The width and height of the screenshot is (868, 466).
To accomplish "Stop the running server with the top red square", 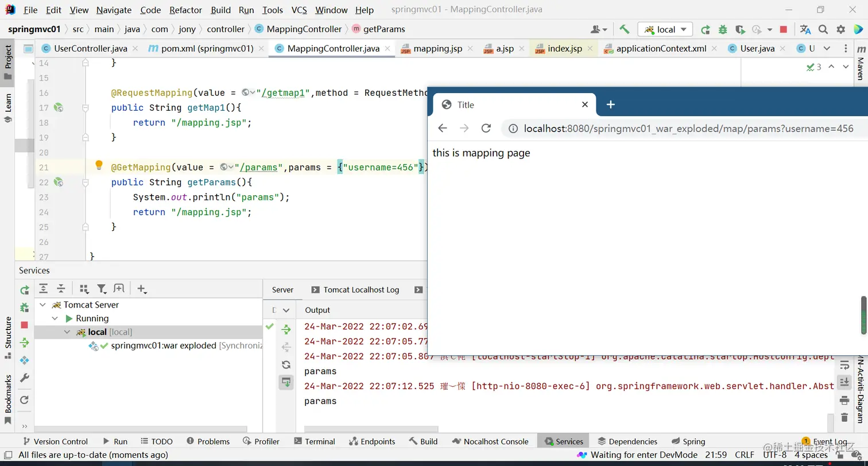I will point(784,29).
